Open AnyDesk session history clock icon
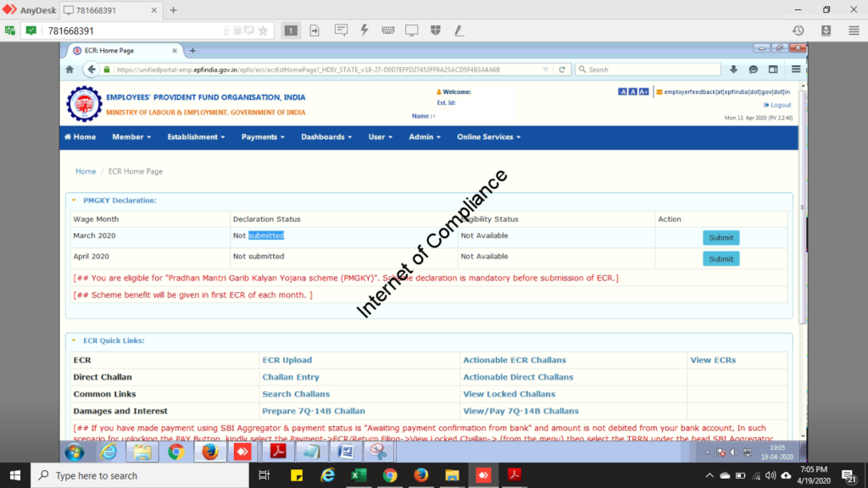The width and height of the screenshot is (868, 488). pos(798,30)
